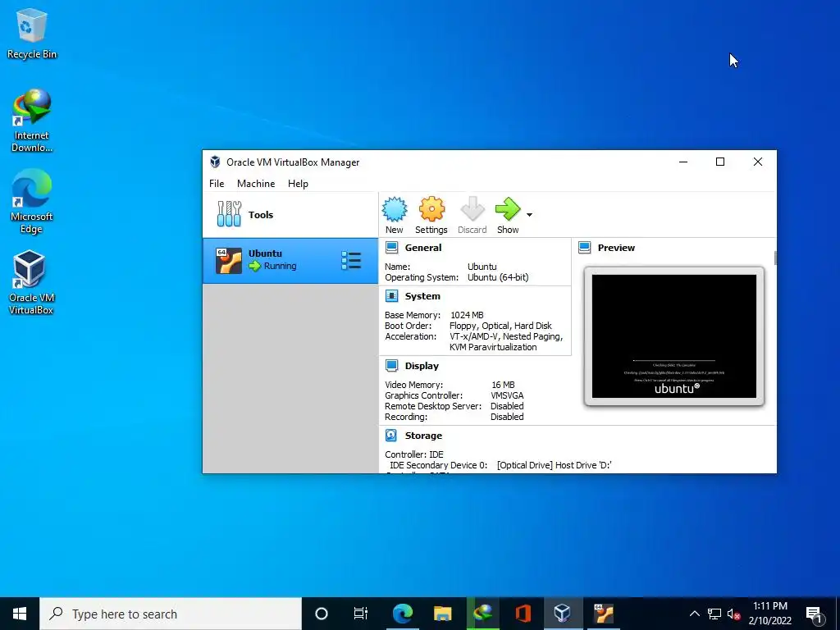Viewport: 840px width, 630px height.
Task: Click the 'Ubuntu (64-bit)' operating system value
Action: click(x=498, y=277)
